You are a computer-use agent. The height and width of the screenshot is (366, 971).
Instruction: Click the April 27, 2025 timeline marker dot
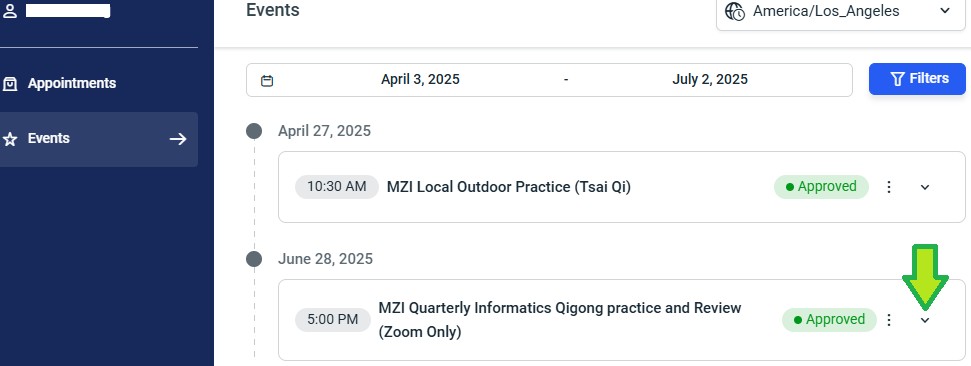254,131
